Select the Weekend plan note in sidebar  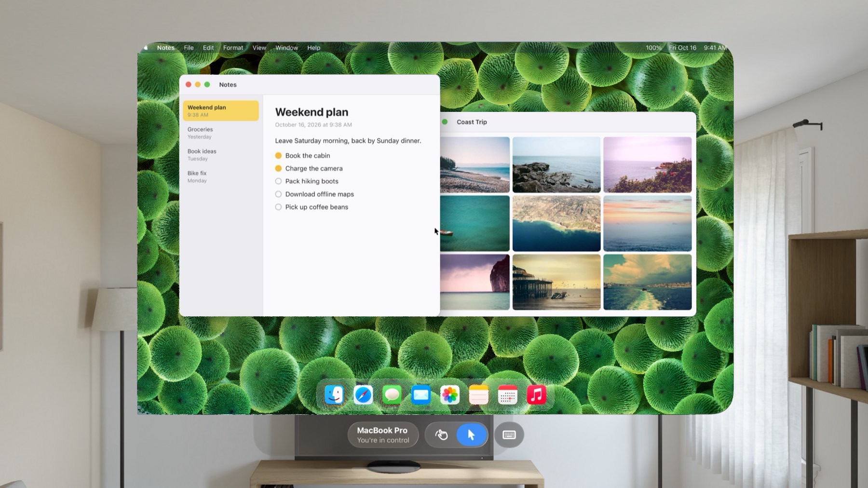click(221, 110)
